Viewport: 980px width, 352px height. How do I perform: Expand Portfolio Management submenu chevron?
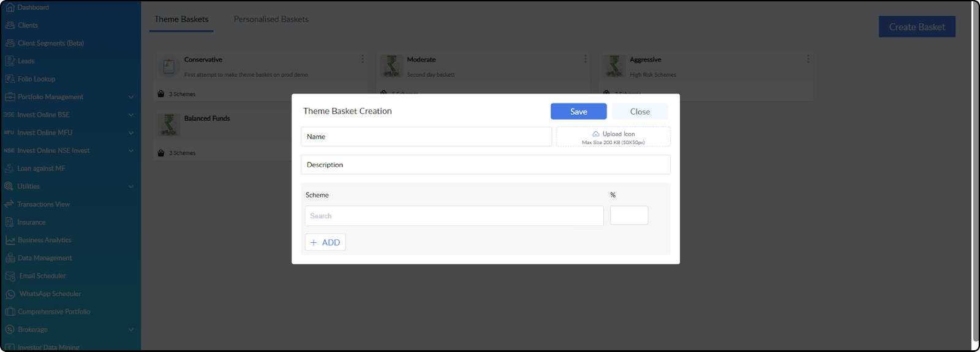130,97
